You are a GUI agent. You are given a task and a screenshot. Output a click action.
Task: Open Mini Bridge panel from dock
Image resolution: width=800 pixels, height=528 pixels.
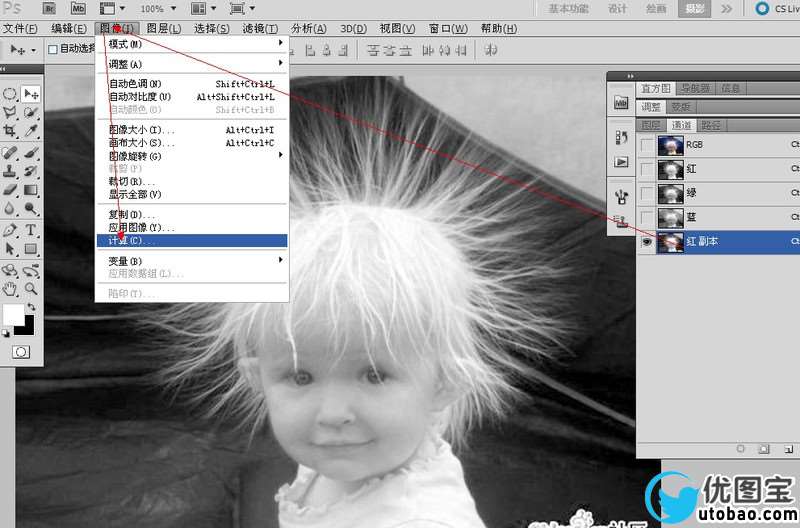(621, 103)
